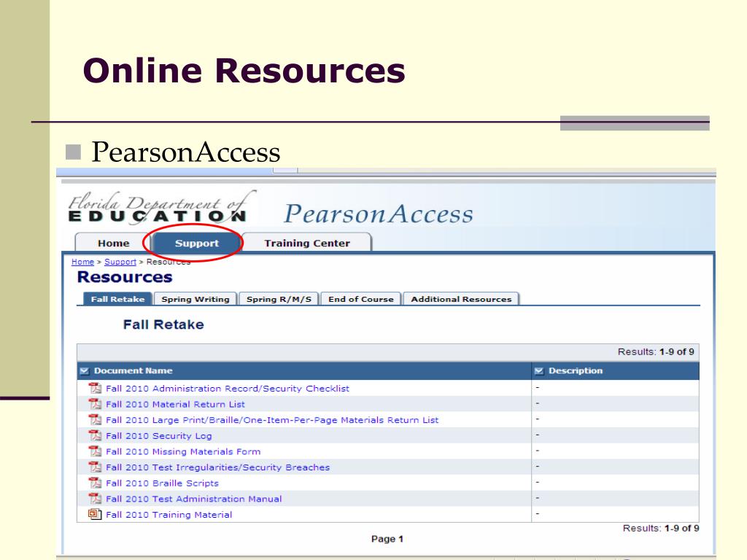
Task: Open the Additional Resources tab
Action: [x=461, y=299]
